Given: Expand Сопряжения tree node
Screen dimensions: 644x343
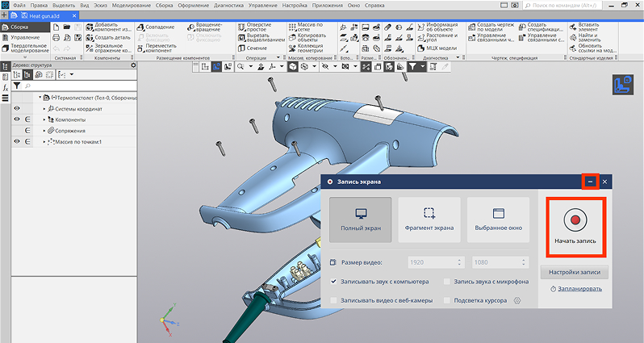Looking at the screenshot, I should 44,131.
